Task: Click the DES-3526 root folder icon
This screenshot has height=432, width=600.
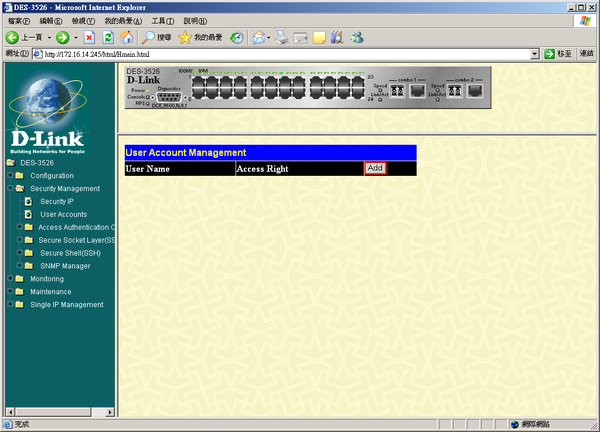Action: click(x=11, y=163)
